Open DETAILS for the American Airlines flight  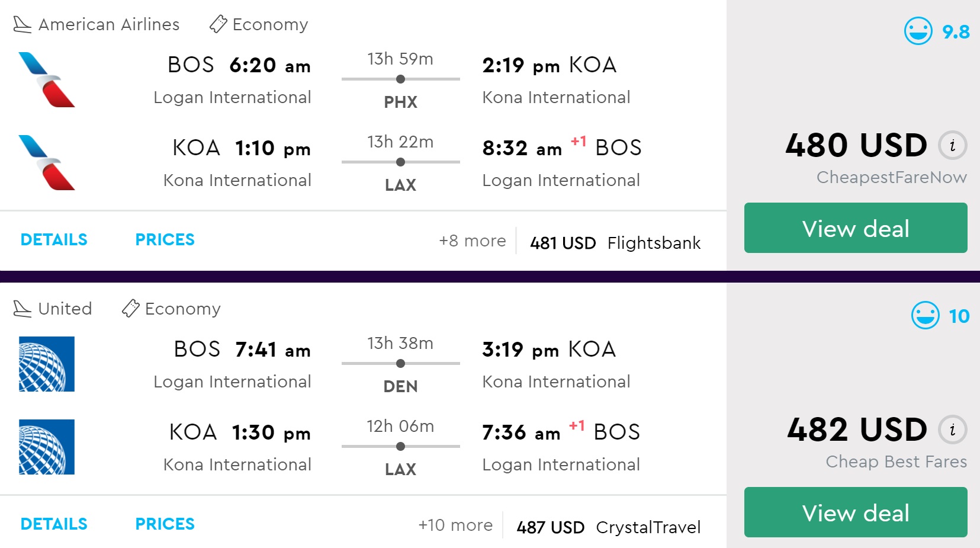(54, 240)
